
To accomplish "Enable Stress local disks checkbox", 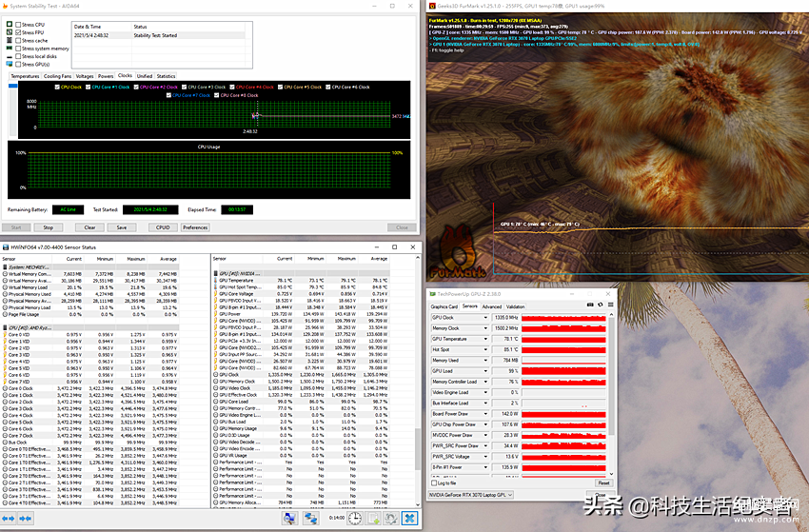I will pos(19,56).
